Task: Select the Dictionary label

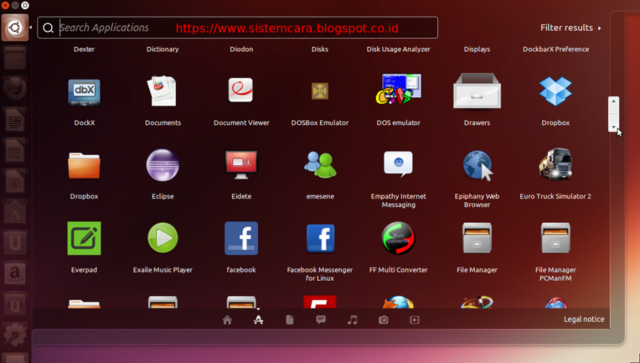Action: tap(162, 49)
